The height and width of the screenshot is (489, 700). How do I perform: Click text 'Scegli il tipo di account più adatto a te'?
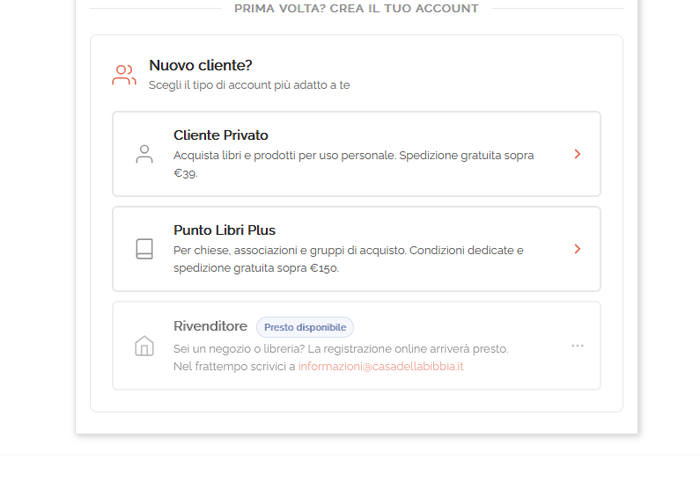pos(249,85)
